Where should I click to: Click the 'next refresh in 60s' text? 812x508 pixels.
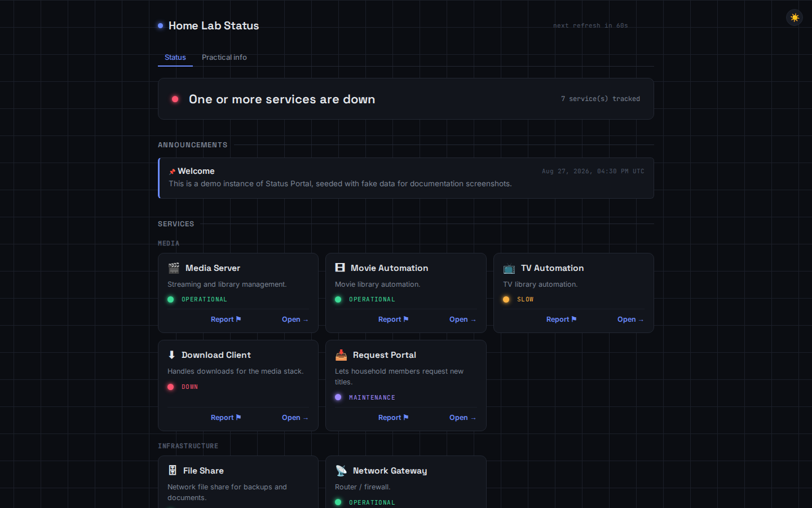[590, 25]
